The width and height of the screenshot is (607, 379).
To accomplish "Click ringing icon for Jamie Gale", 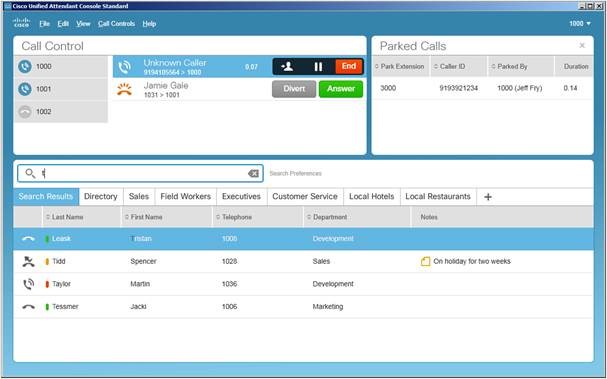I will coord(124,89).
